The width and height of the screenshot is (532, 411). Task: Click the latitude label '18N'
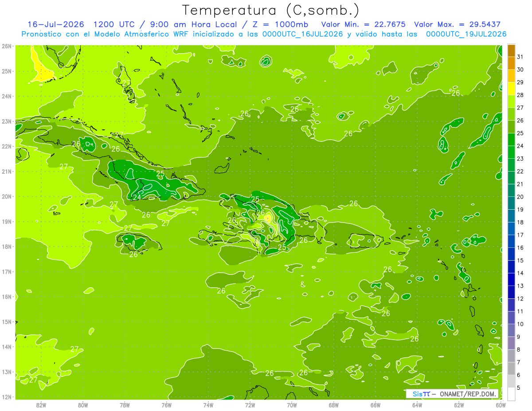click(x=6, y=247)
